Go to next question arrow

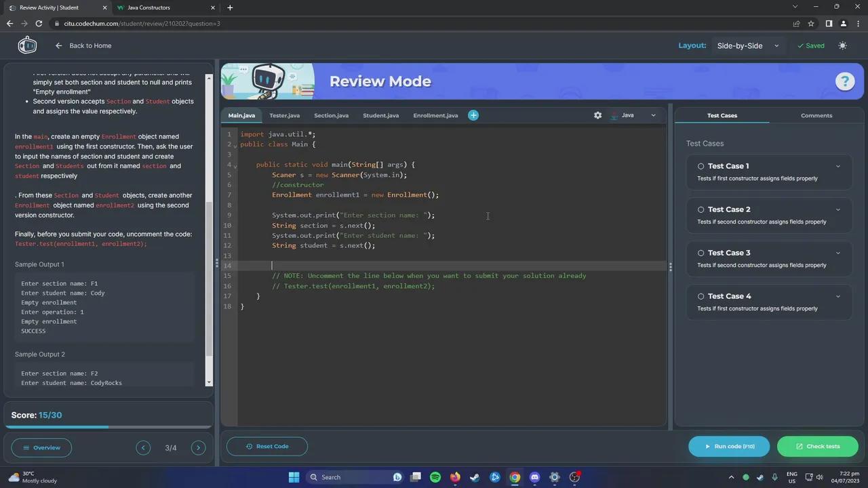pos(198,447)
